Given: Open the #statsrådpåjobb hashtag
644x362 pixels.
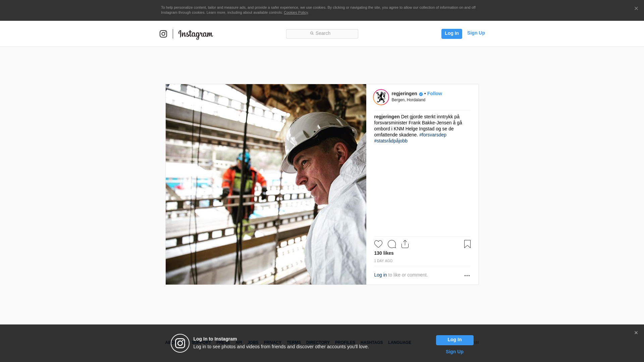Looking at the screenshot, I should [391, 141].
